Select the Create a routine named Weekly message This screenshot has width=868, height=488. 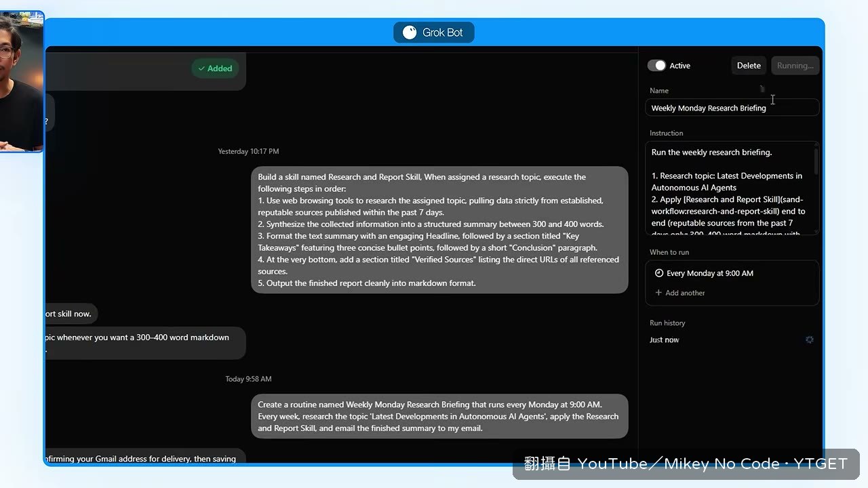point(439,416)
